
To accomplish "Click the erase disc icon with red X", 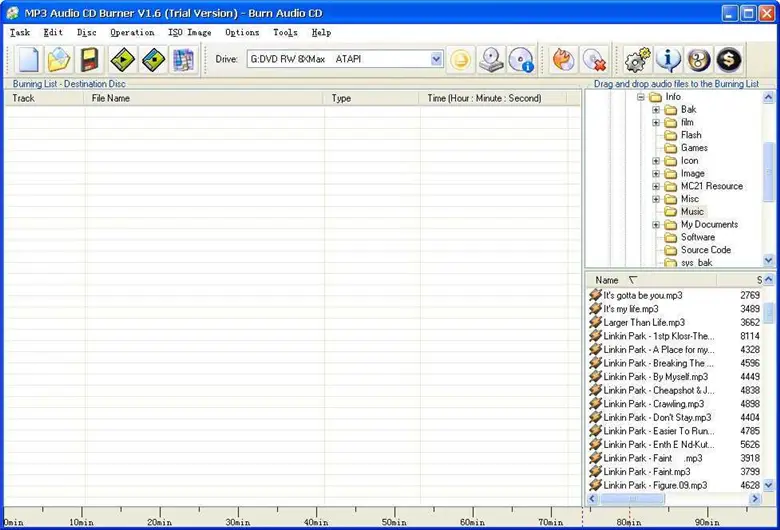I will 595,60.
